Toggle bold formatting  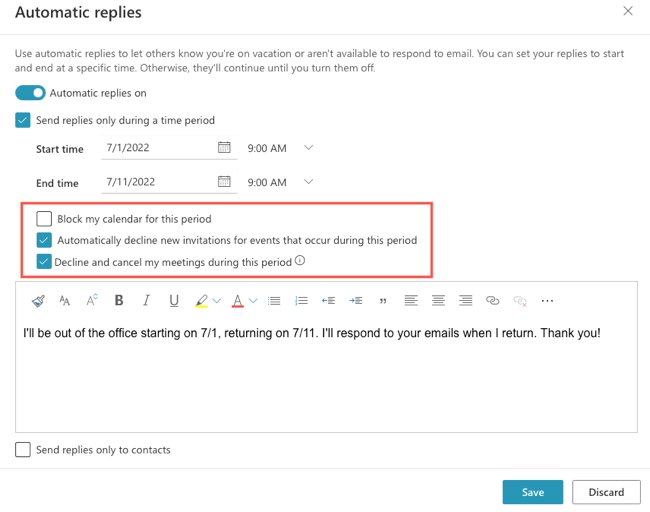point(119,300)
